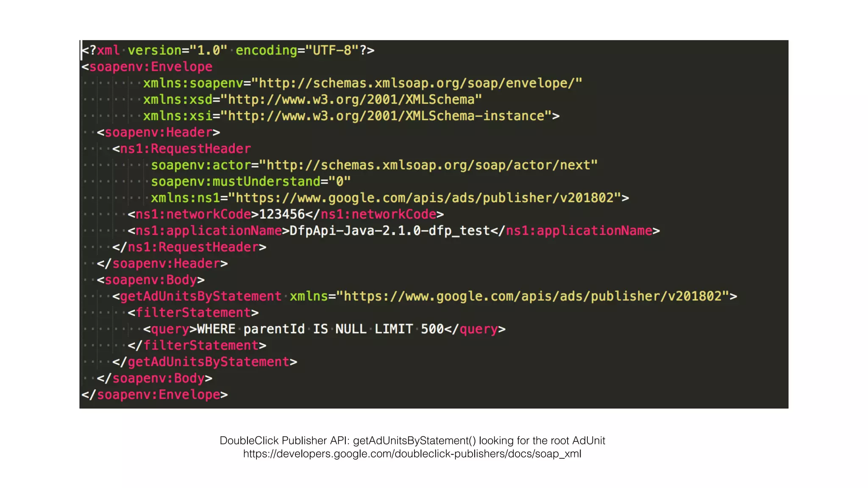Click the closing soapenv:Header tag

click(162, 263)
